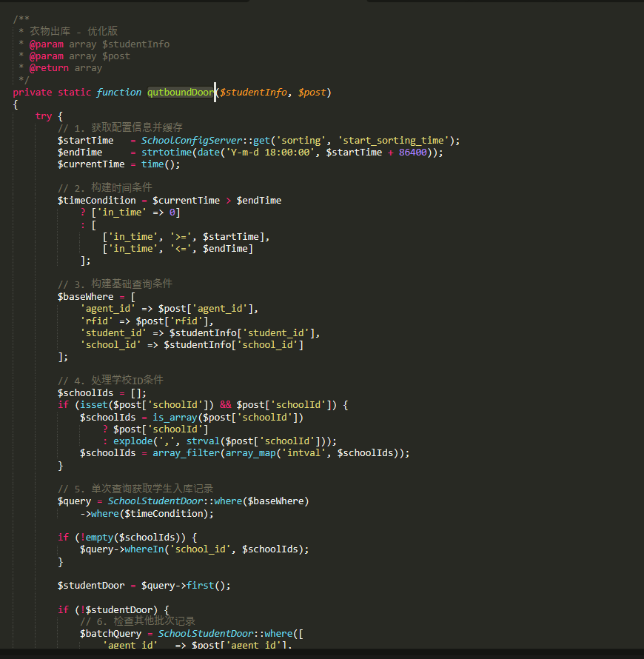Click the '$schoolIds = [];' initialization line

point(102,393)
